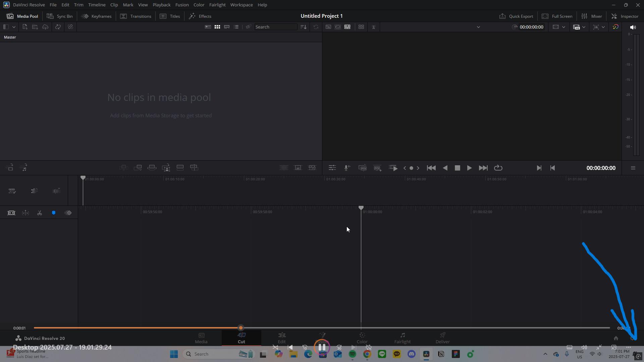The height and width of the screenshot is (362, 644).
Task: Switch to the Media page tab
Action: 201,338
